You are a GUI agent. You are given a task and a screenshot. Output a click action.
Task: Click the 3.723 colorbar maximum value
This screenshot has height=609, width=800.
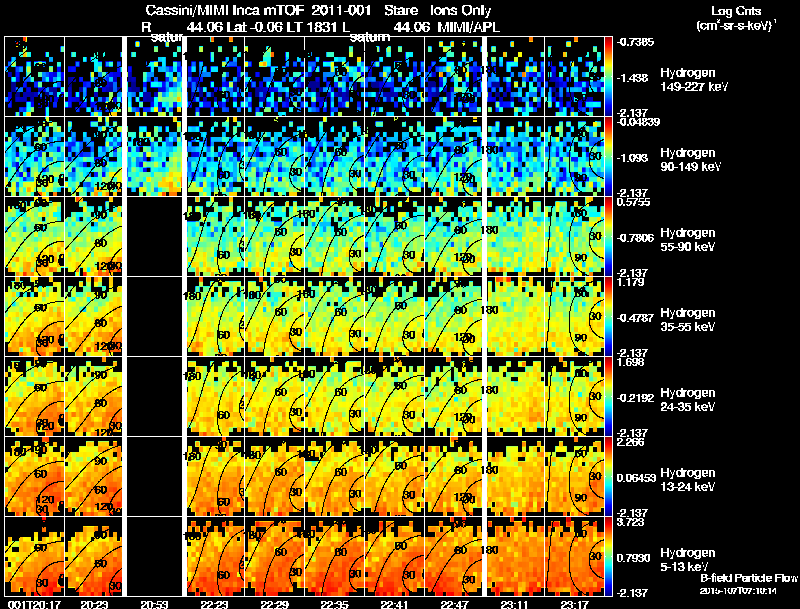click(x=630, y=522)
